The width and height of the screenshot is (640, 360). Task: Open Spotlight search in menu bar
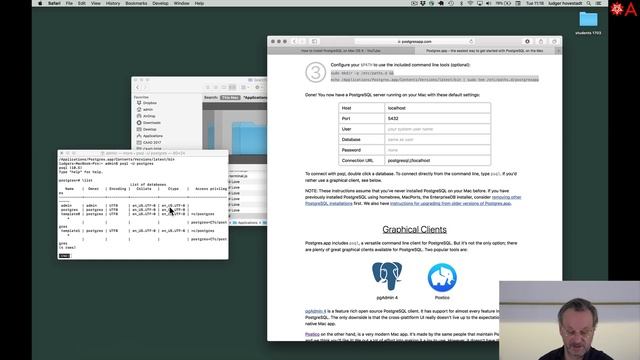pyautogui.click(x=589, y=3)
